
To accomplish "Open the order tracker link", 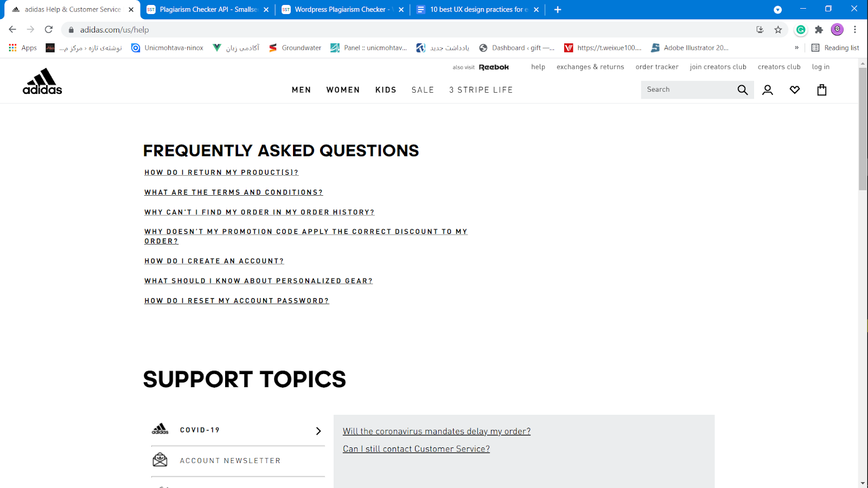I will (657, 67).
